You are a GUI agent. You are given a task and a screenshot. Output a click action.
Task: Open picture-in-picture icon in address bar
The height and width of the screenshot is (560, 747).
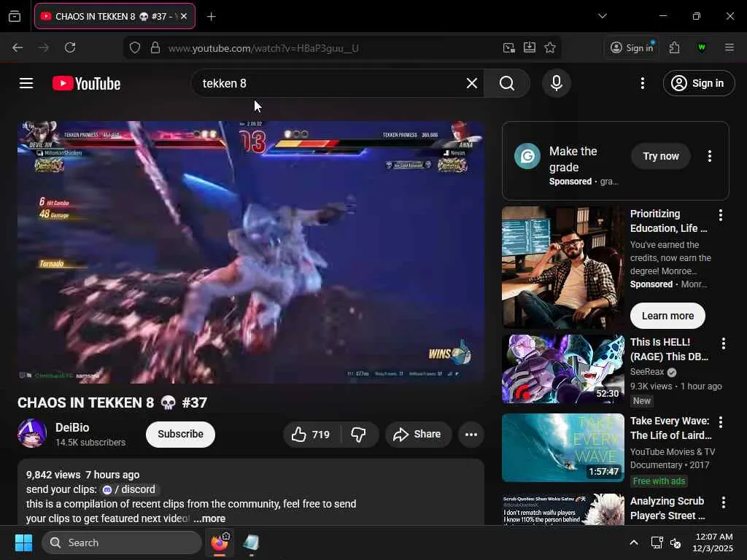(x=508, y=47)
